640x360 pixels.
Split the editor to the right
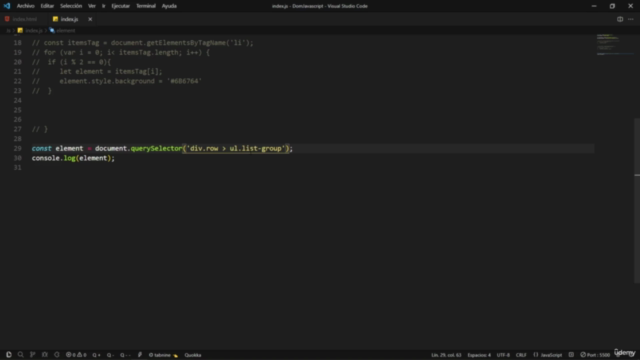[x=620, y=19]
